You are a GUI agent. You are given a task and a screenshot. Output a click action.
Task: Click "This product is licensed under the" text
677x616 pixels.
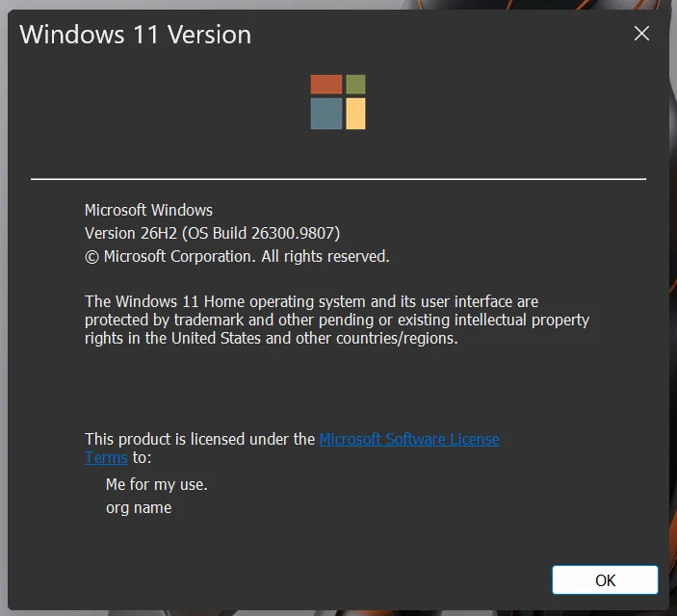[x=199, y=439]
